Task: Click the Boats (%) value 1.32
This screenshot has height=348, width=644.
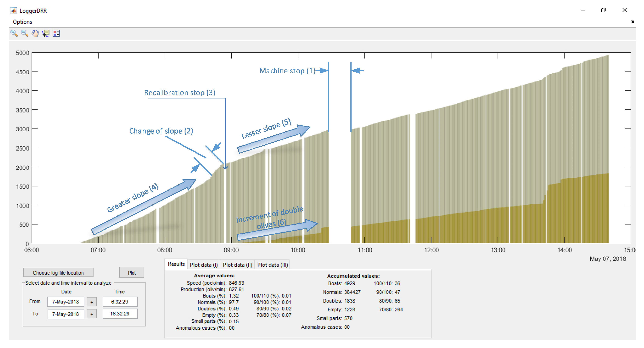Action: click(x=234, y=296)
